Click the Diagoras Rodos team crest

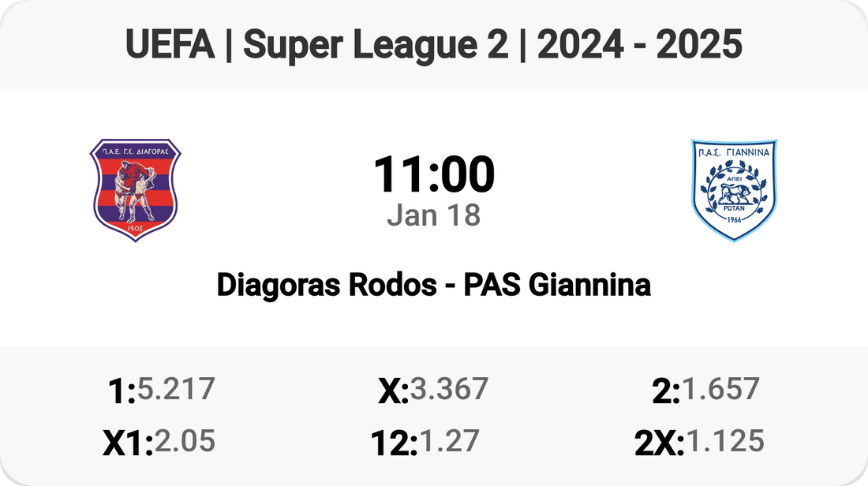[135, 189]
